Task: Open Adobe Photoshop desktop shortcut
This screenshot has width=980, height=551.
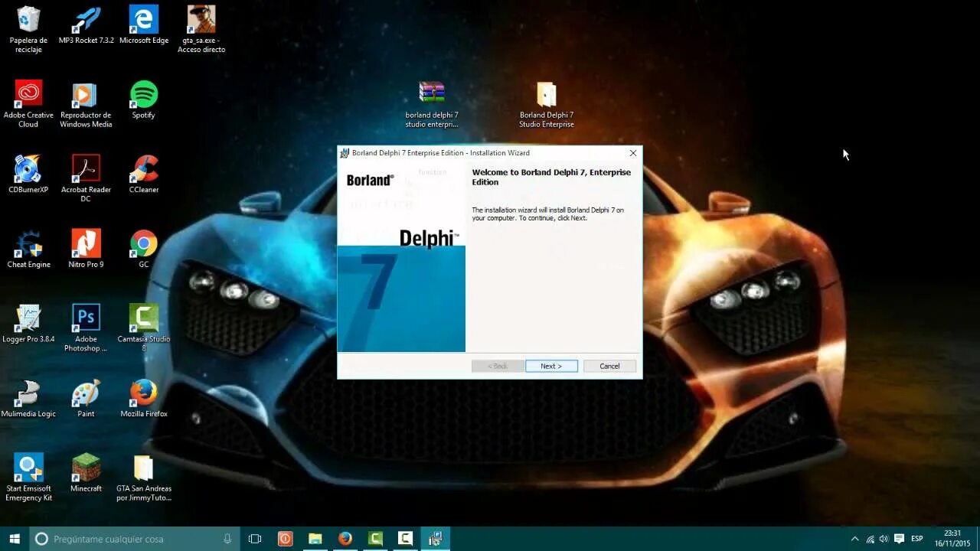Action: click(86, 328)
